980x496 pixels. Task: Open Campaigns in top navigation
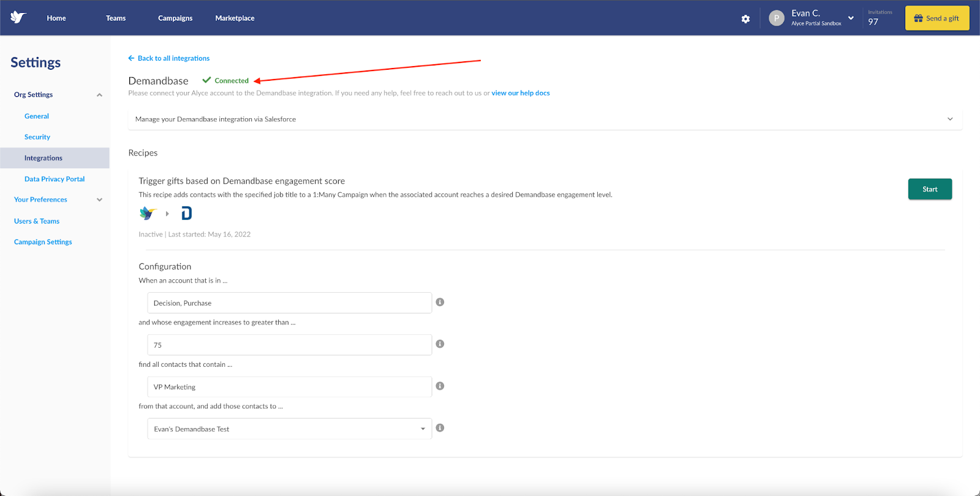175,18
